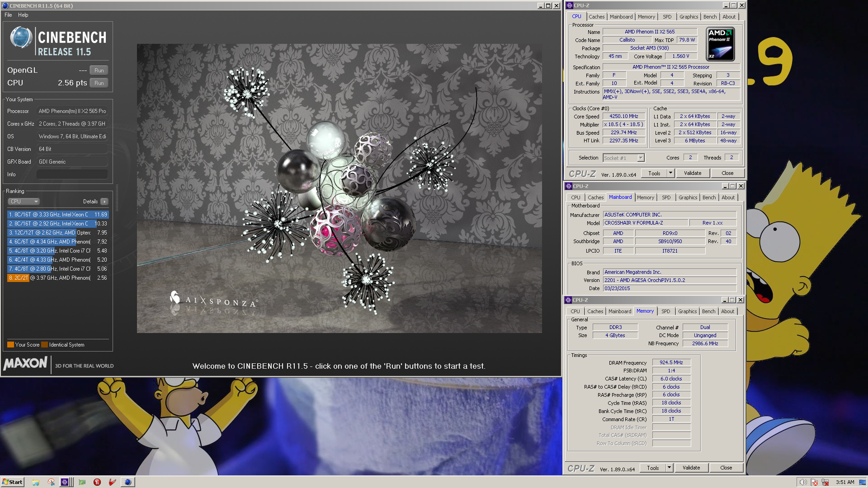Switch to the CINEBENCH taskbar button
868x488 pixels.
tap(128, 482)
